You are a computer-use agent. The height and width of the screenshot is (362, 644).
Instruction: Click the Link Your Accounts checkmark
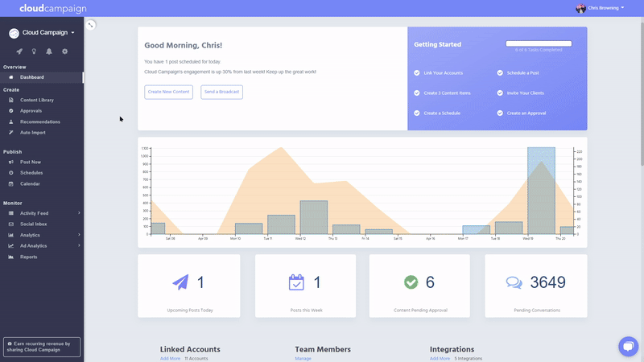click(417, 73)
